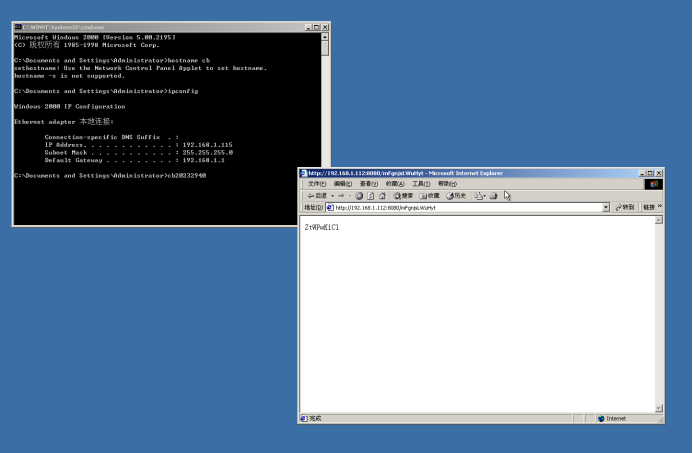The width and height of the screenshot is (693, 453).
Task: Open the 收藏(A) Favorites menu
Action: point(395,184)
